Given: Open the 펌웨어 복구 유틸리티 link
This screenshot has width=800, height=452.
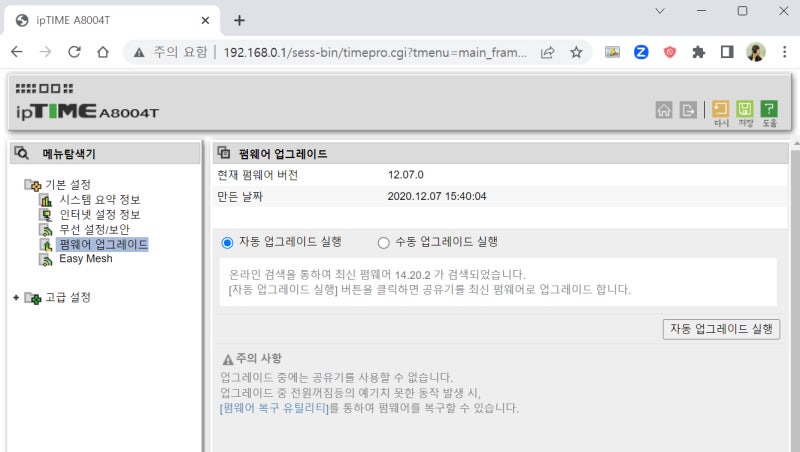Looking at the screenshot, I should (x=274, y=408).
